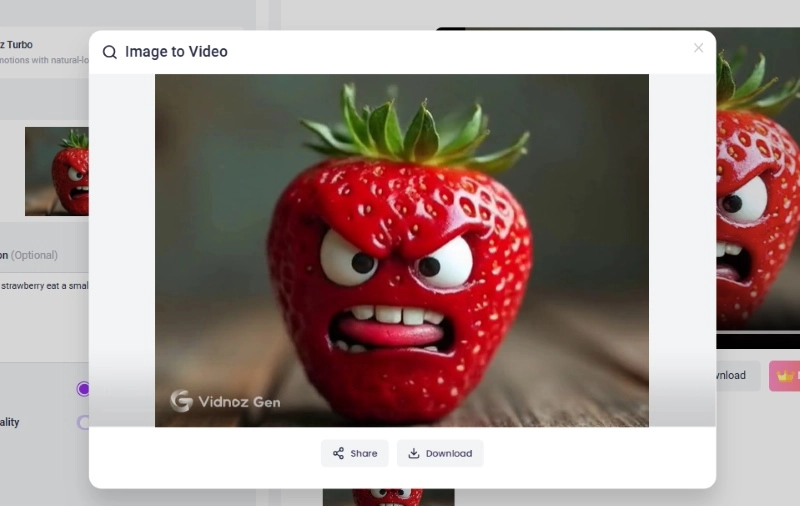The height and width of the screenshot is (506, 800).
Task: Select the strawberry thumbnail in the background left panel
Action: 57,171
